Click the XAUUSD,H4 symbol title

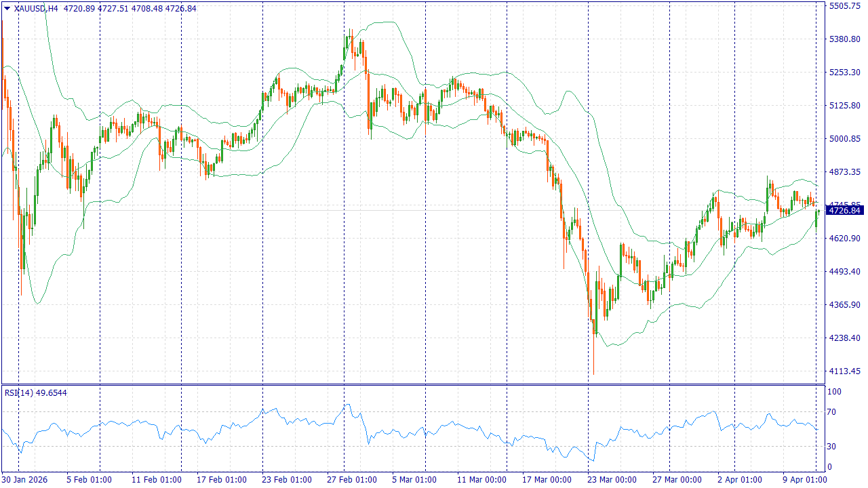click(36, 9)
